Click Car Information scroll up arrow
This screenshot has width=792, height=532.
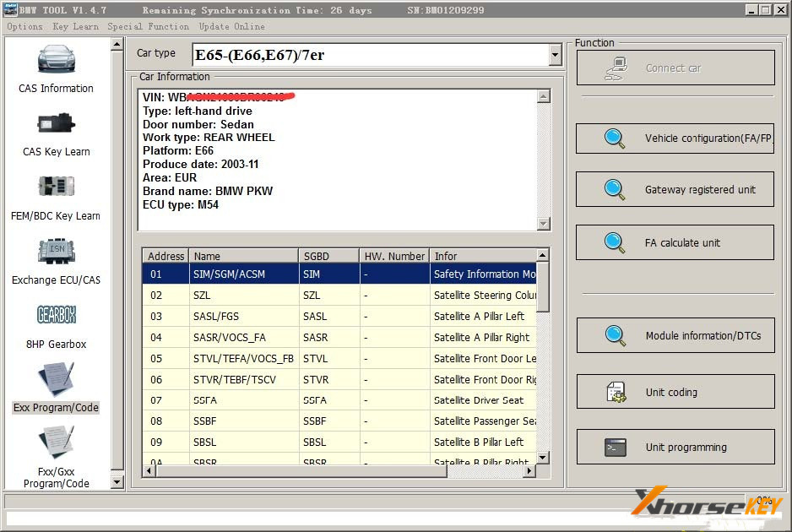(x=544, y=96)
